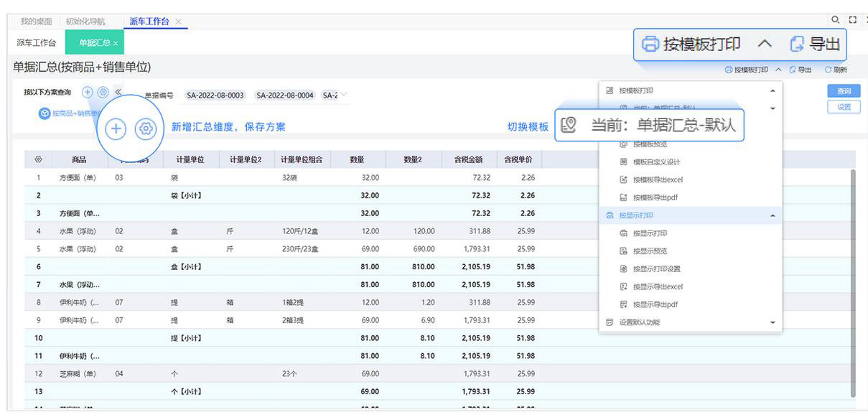The height and width of the screenshot is (415, 868).
Task: Click the 刷新 refresh button
Action: click(836, 70)
